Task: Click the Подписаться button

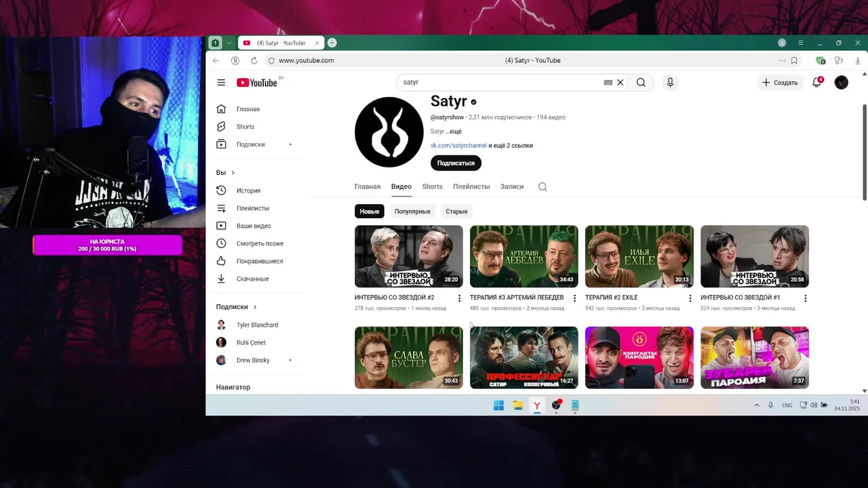Action: [456, 163]
